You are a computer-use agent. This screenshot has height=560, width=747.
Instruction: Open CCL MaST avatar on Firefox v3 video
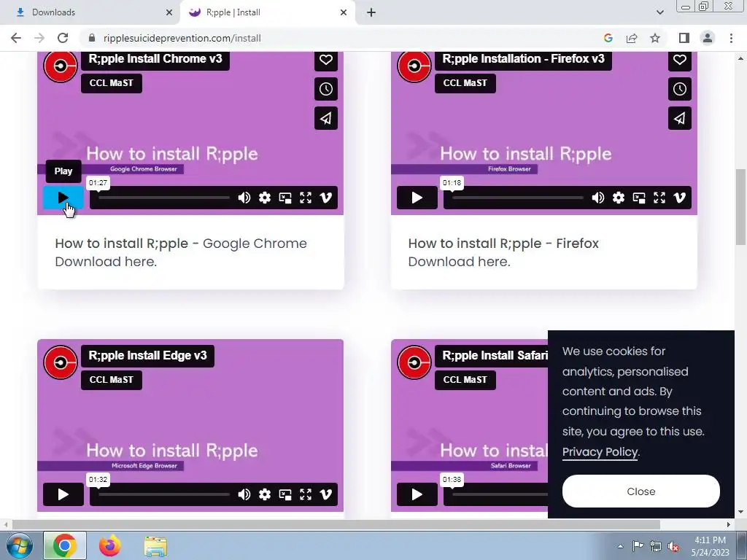pyautogui.click(x=414, y=66)
